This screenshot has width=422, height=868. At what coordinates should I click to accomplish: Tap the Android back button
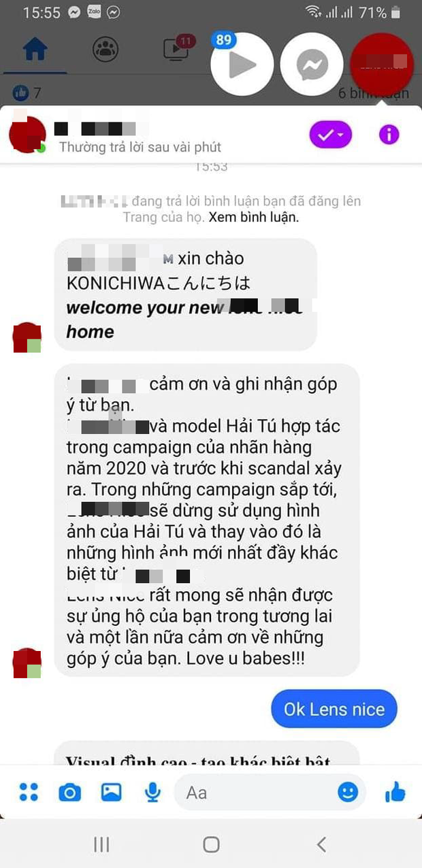[321, 844]
